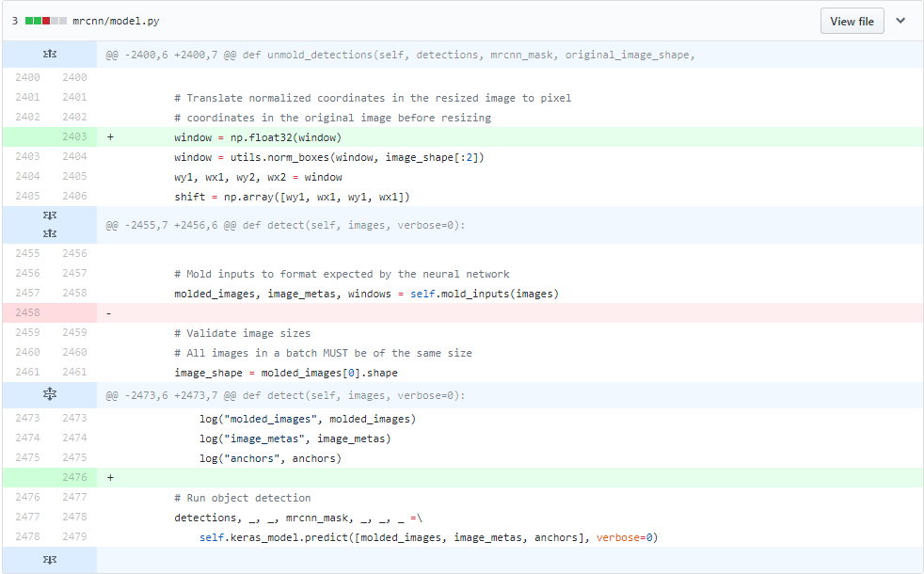924x574 pixels.
Task: Select added line number 2476
Action: pyautogui.click(x=74, y=477)
